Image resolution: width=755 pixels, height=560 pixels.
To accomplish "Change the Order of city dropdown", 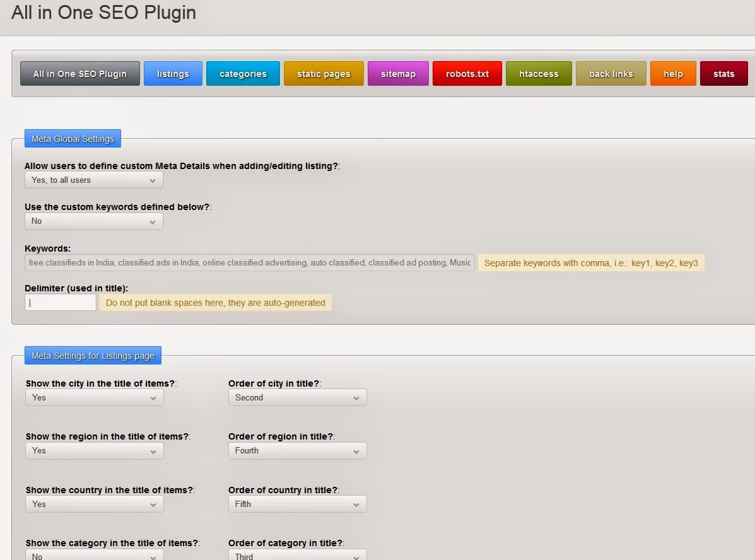I will (298, 398).
